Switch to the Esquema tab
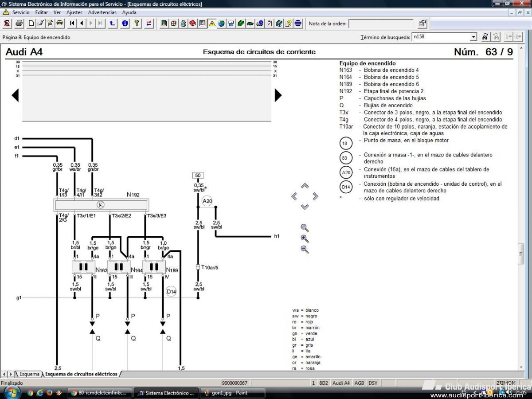The image size is (532, 399). coord(28,374)
